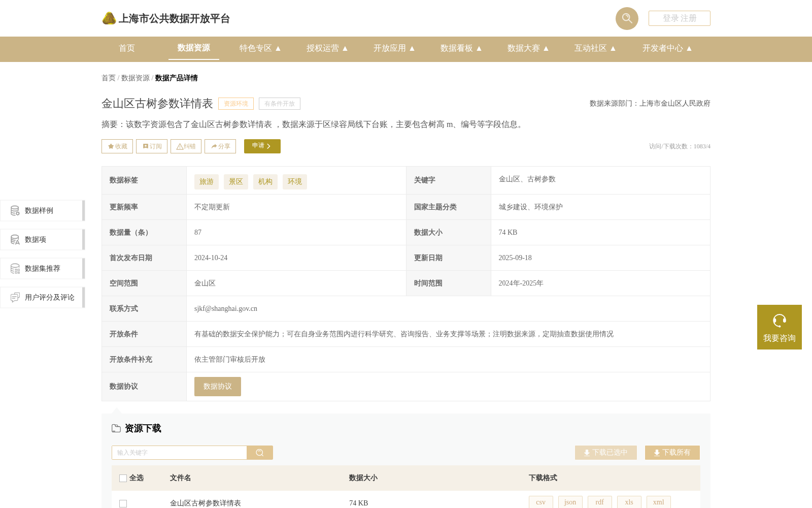Download csv format
The height and width of the screenshot is (508, 812).
point(541,502)
